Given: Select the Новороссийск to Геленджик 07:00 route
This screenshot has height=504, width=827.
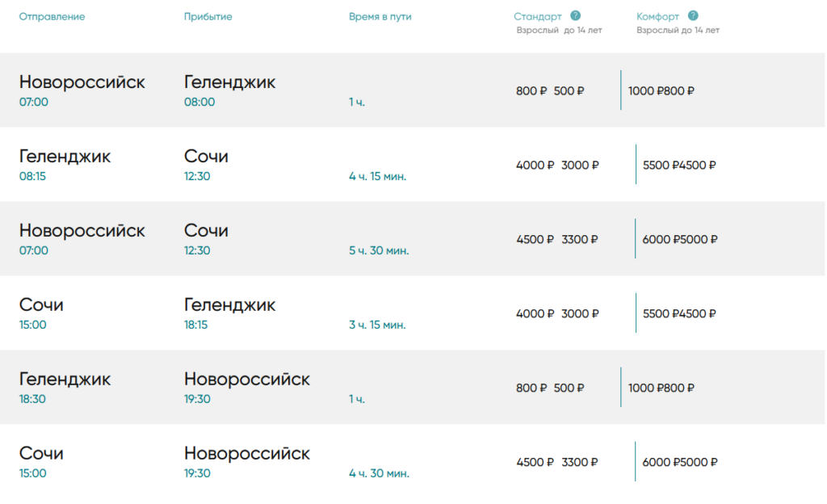Looking at the screenshot, I should click(x=413, y=90).
